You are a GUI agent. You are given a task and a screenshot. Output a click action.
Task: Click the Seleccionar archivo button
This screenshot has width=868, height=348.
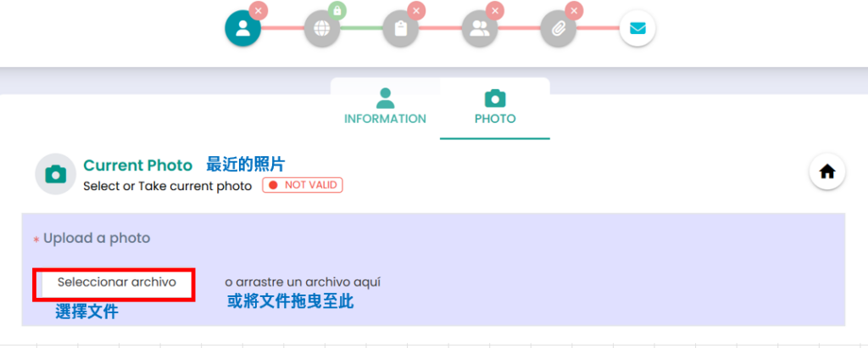(117, 283)
